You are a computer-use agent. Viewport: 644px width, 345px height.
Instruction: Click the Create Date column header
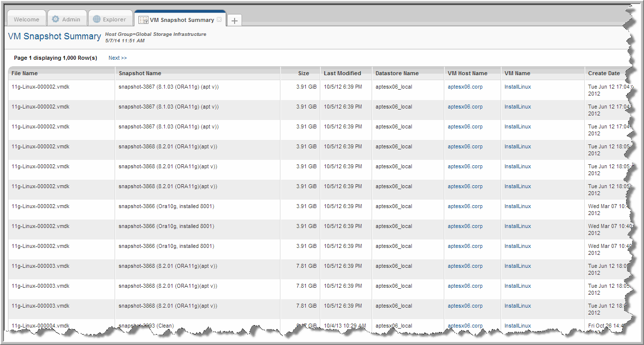pyautogui.click(x=604, y=73)
